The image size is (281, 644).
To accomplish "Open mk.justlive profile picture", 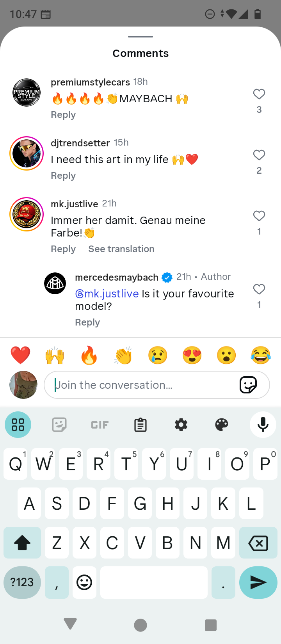I will tap(27, 214).
